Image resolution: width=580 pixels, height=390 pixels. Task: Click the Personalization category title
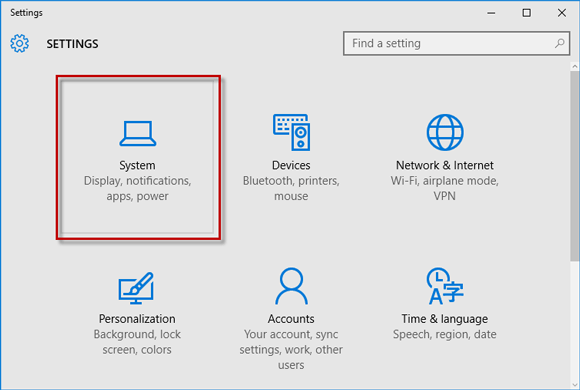137,319
